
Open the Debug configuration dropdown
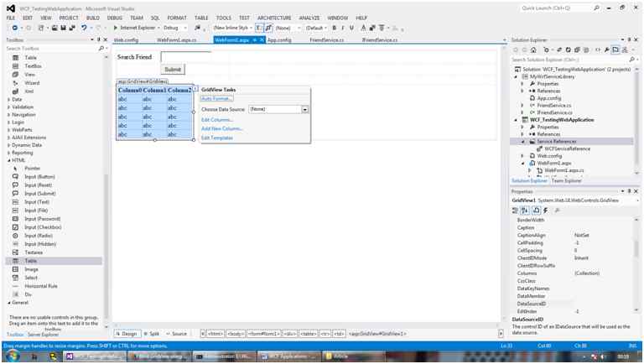coord(184,28)
